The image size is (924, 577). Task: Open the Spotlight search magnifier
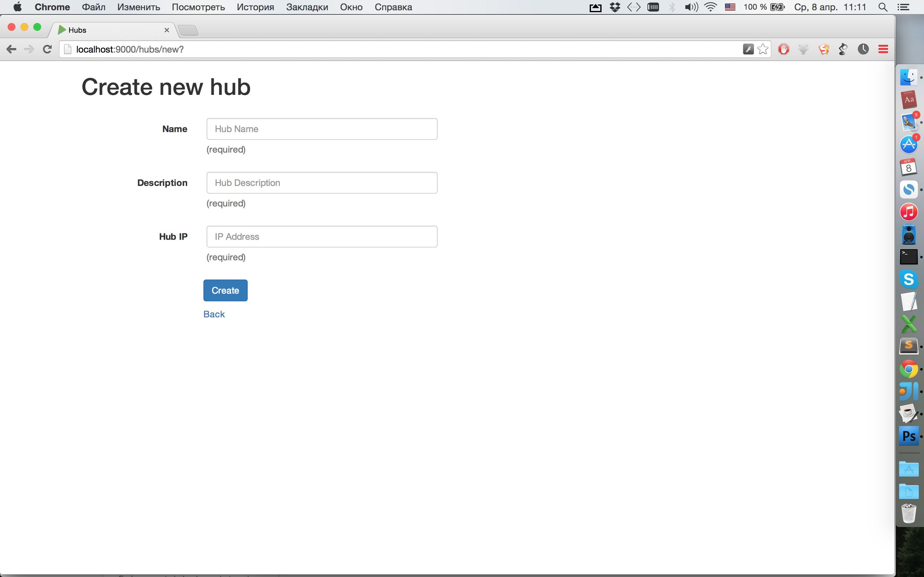point(882,7)
